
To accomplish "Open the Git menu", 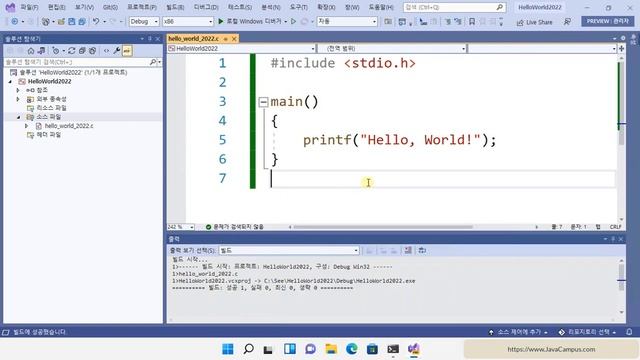I will 110,7.
